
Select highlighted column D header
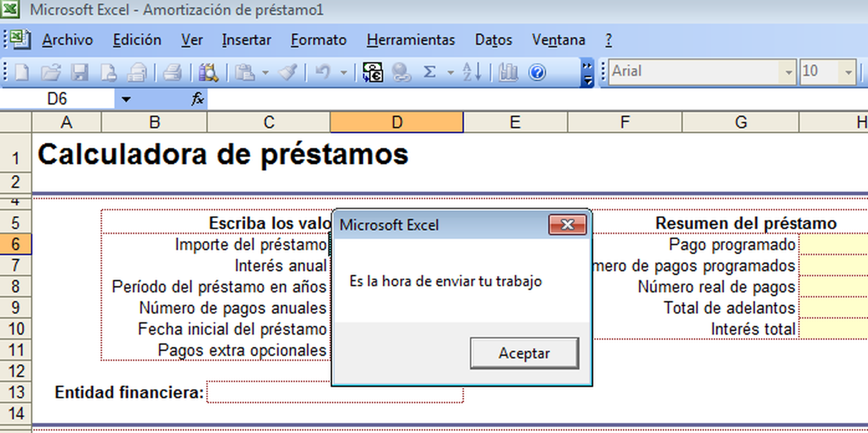coord(397,122)
